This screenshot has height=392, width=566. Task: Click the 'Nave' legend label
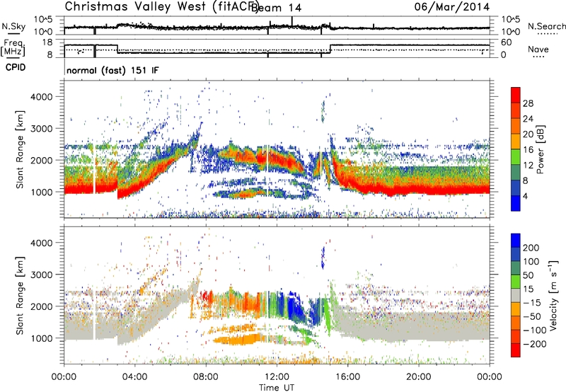tap(538, 50)
